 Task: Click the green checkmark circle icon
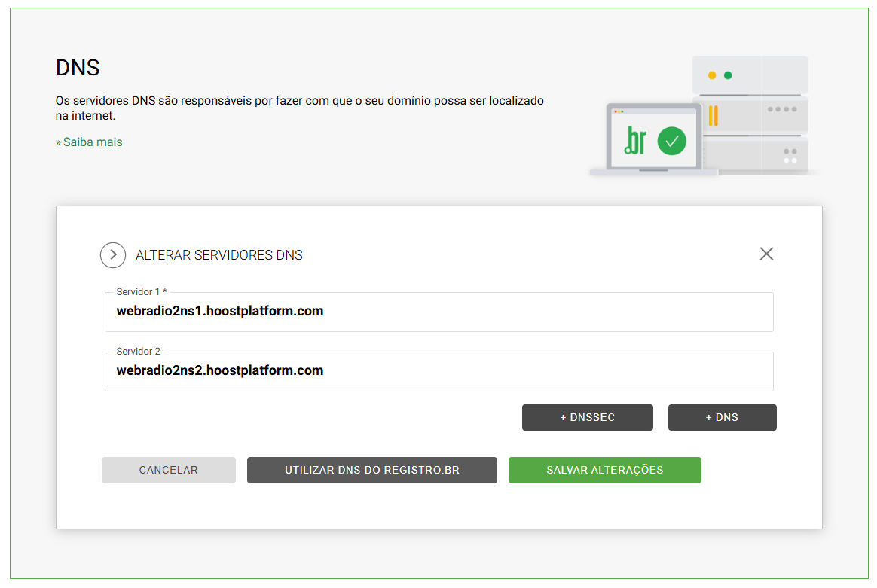671,141
